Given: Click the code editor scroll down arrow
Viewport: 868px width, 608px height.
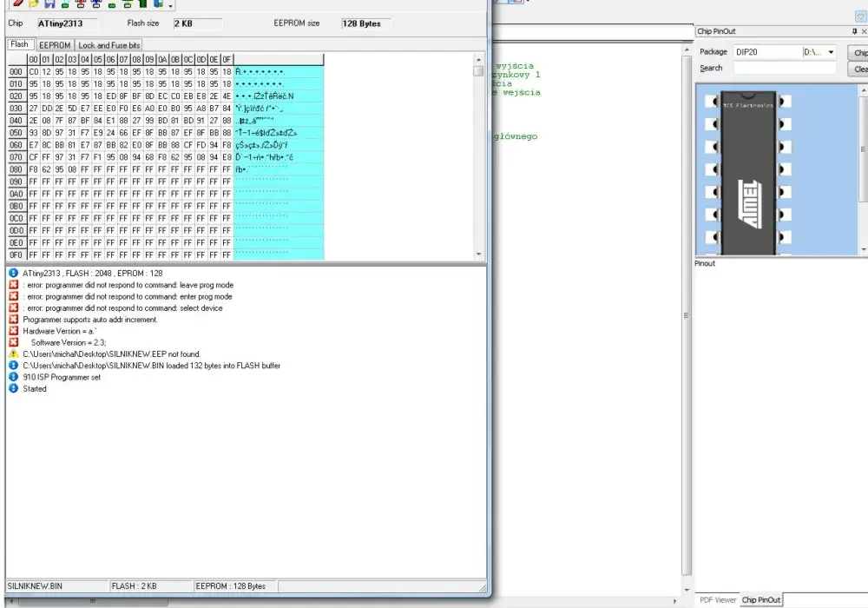Looking at the screenshot, I should coord(687,590).
